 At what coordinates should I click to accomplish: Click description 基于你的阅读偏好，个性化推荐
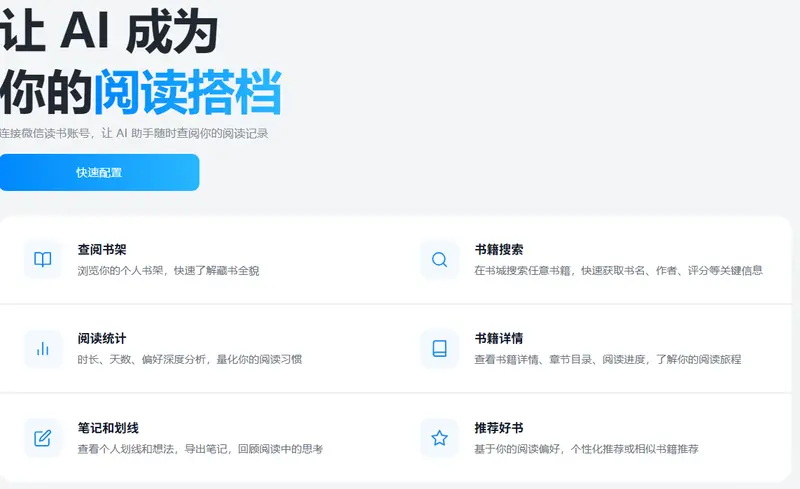[x=554, y=449]
